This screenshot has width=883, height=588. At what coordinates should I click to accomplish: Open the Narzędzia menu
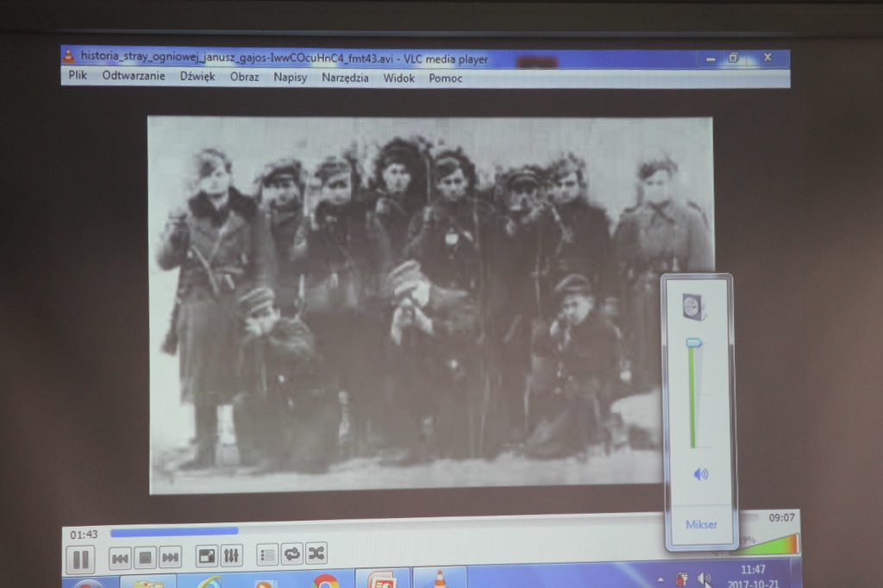pos(345,78)
